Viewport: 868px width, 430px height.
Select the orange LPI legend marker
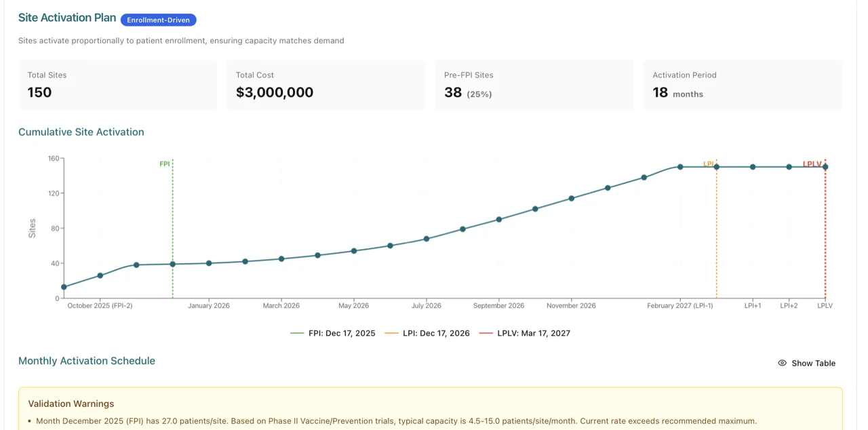click(391, 333)
